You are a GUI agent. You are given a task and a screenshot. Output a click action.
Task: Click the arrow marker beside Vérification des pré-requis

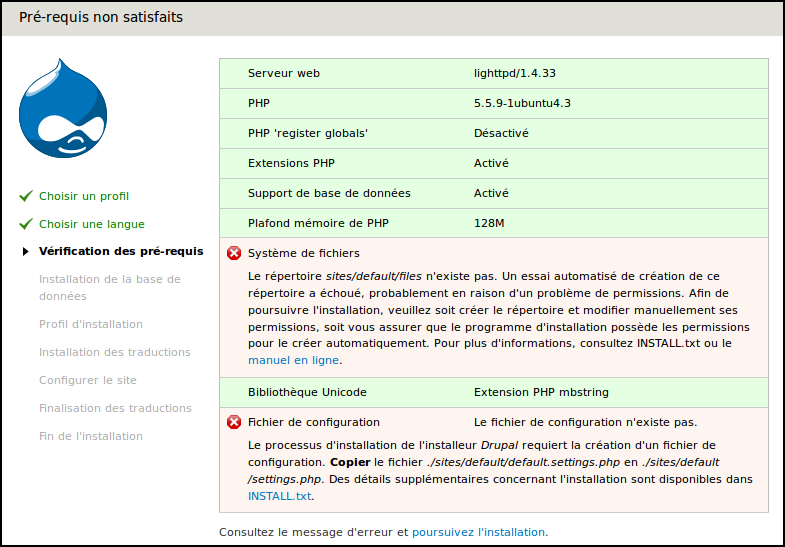(x=26, y=252)
